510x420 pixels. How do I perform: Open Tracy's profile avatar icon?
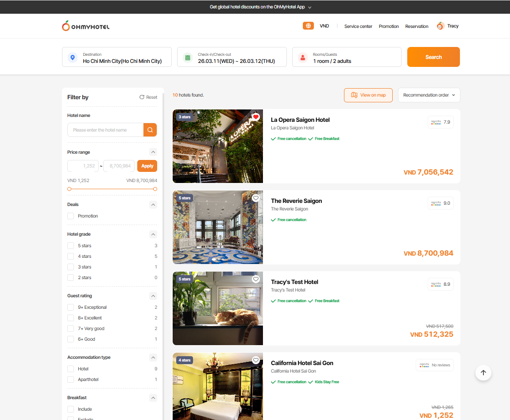tap(440, 26)
